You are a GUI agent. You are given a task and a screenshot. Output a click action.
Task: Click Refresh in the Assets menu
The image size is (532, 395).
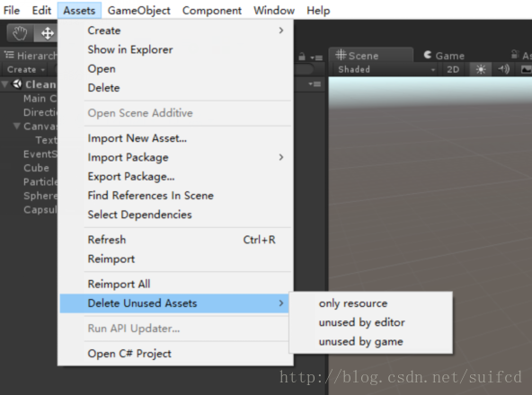click(x=175, y=240)
